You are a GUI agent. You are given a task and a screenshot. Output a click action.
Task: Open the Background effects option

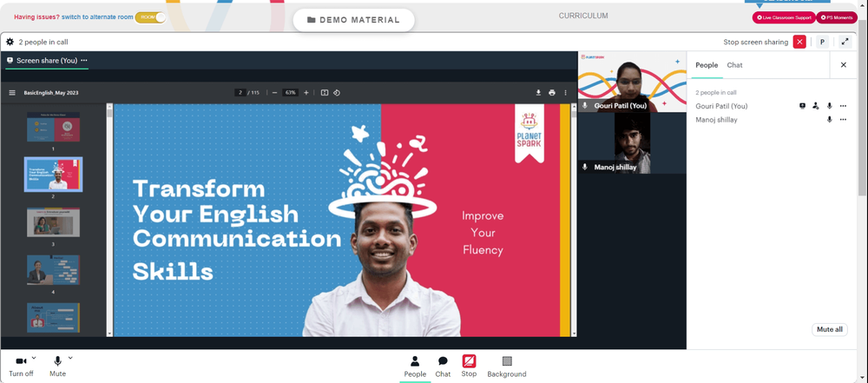(507, 366)
